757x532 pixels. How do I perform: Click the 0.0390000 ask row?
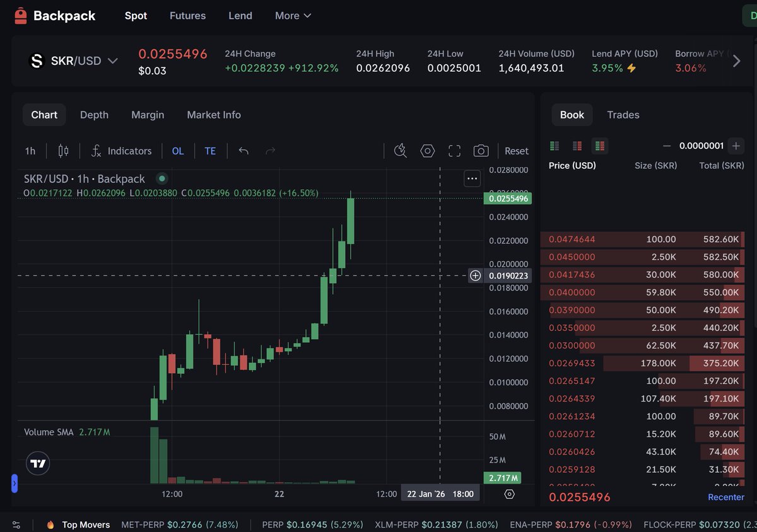(x=643, y=310)
